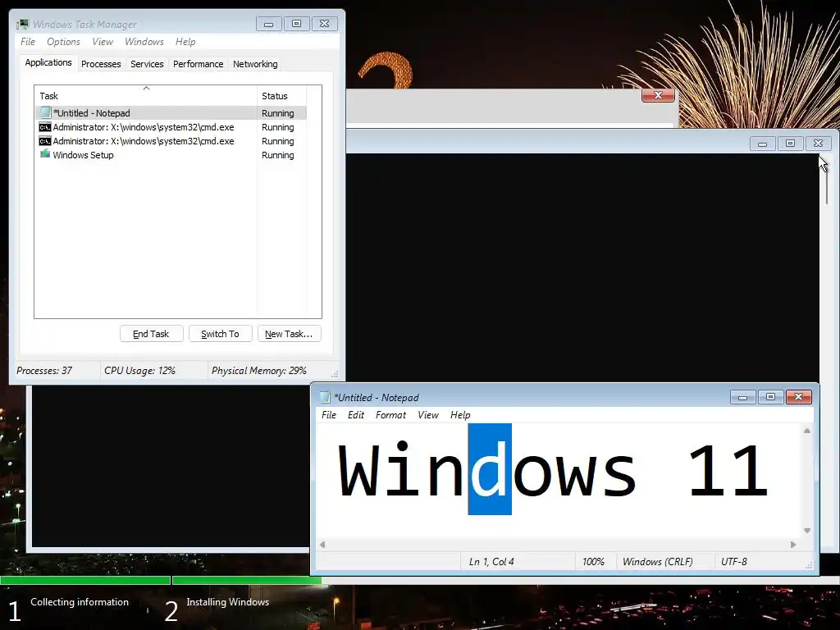Open Task Manager Windows menu
The width and height of the screenshot is (840, 630).
pos(144,42)
